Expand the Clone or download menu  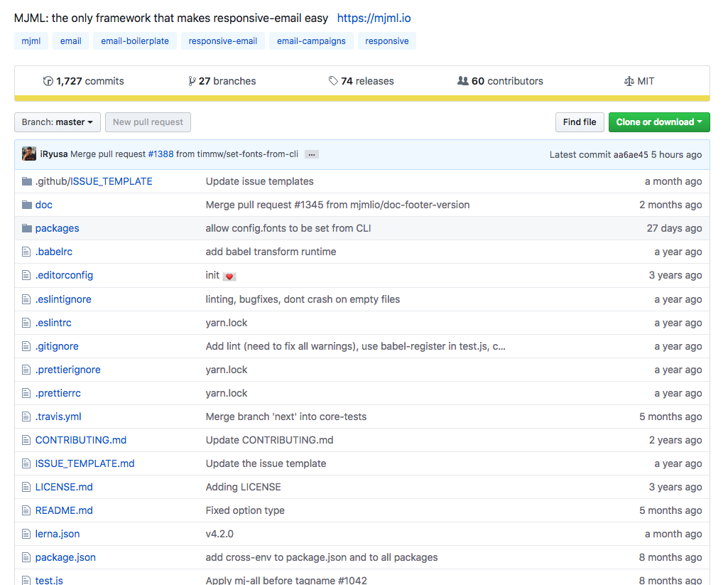pos(659,122)
